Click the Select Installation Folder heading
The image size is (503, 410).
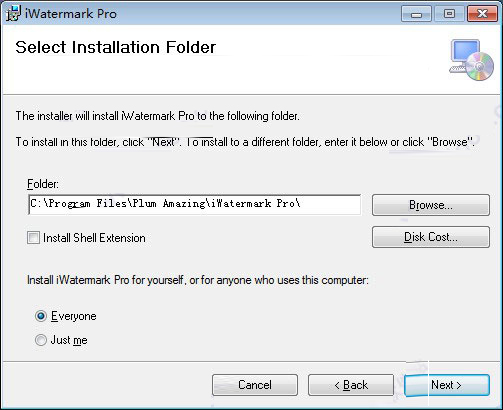click(116, 47)
